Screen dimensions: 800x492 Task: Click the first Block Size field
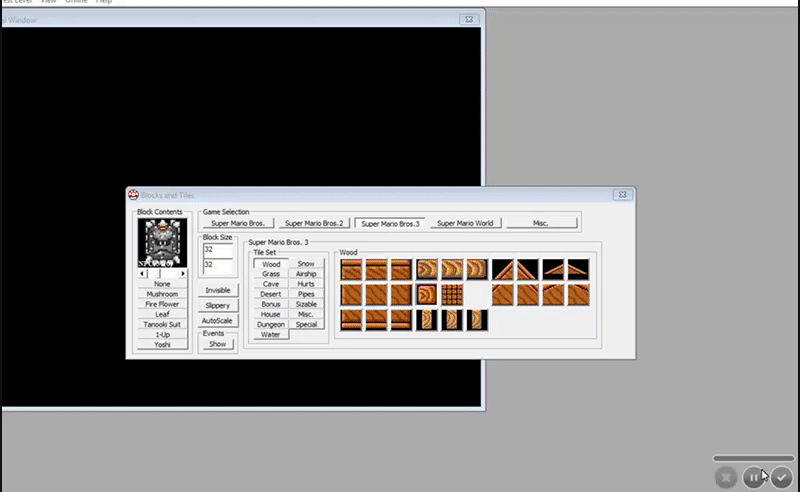coord(218,250)
